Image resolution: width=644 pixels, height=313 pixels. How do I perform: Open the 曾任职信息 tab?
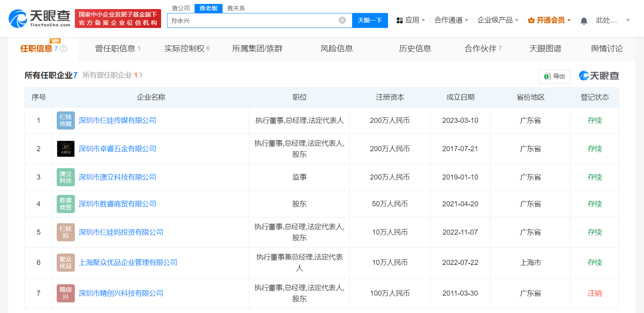tap(117, 48)
